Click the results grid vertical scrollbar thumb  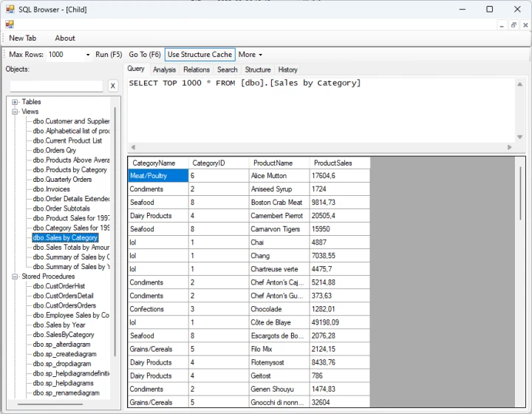520,194
